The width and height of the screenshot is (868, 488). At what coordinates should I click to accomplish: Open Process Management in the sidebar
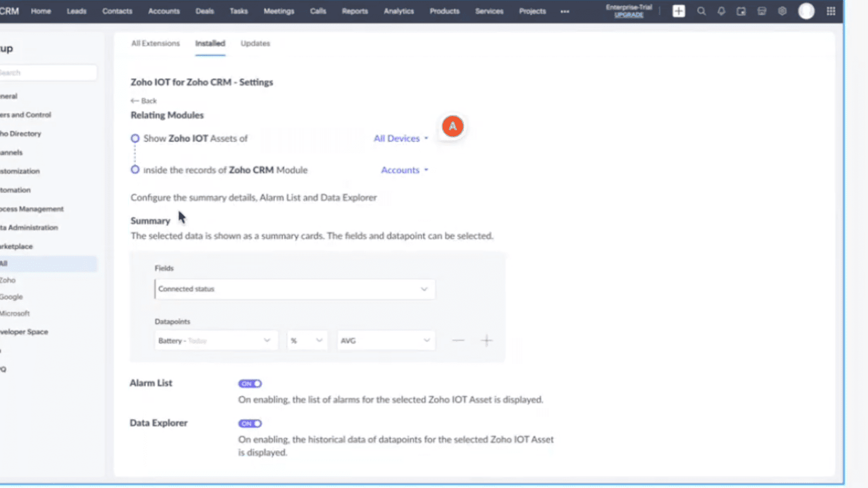pyautogui.click(x=32, y=209)
